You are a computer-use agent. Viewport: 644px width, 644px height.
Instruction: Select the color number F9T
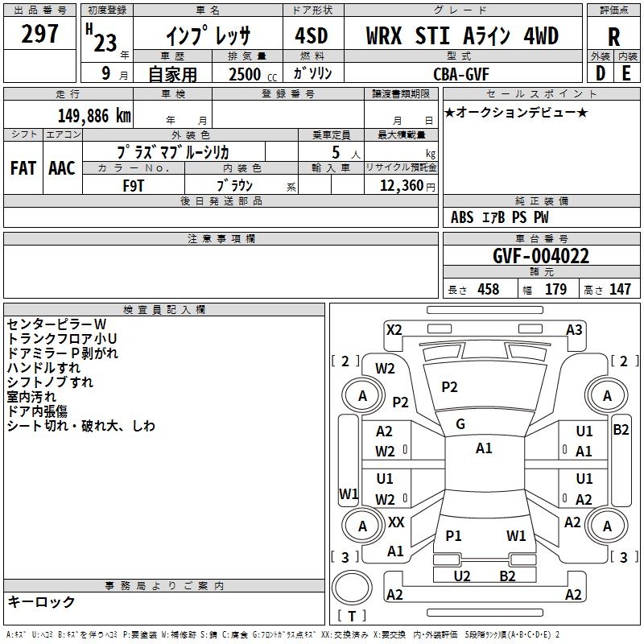(134, 186)
